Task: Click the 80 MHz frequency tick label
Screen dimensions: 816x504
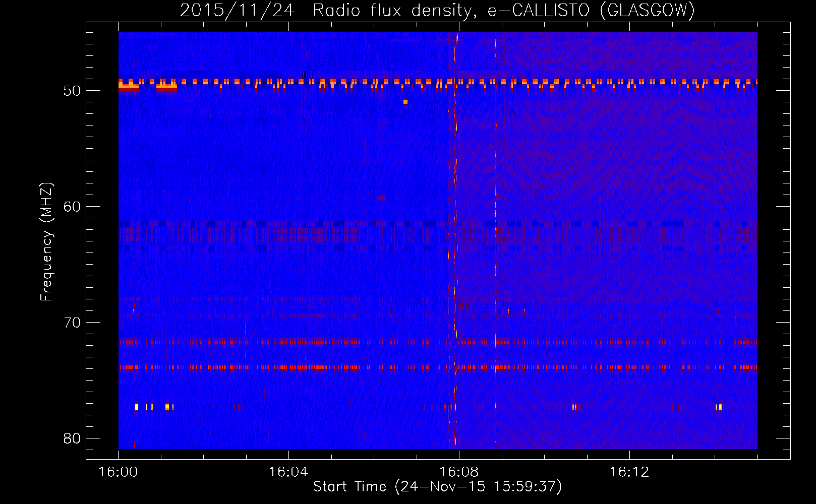Action: 72,438
